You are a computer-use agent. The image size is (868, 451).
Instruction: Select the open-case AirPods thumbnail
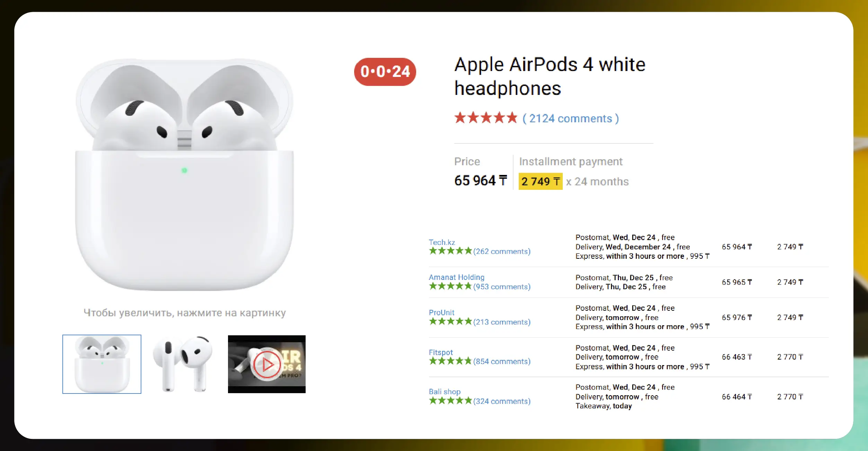click(102, 364)
